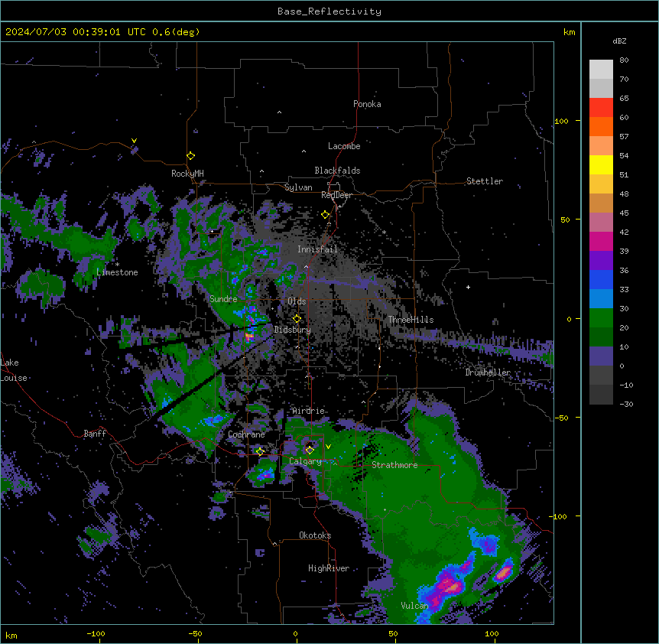
Task: Select the Okotoks label
Action: [315, 535]
